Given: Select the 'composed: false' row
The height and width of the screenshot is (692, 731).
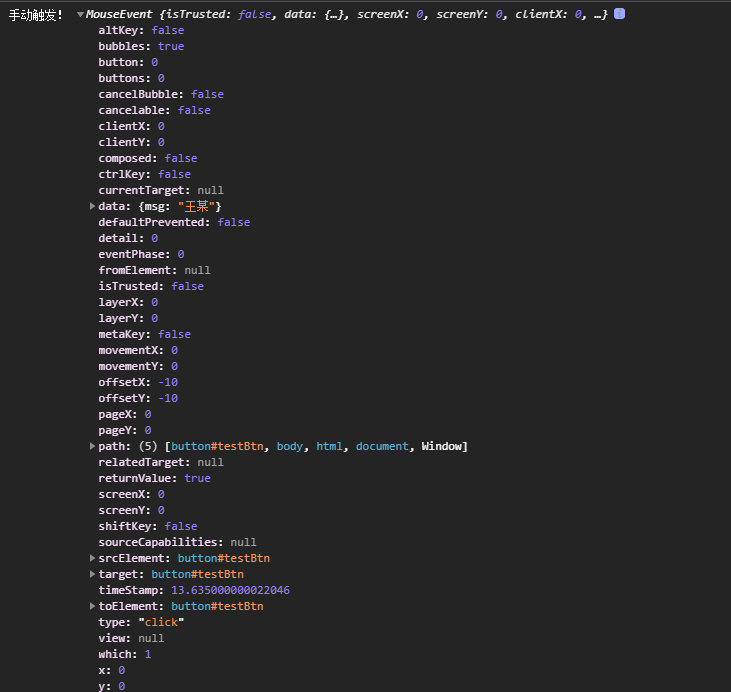Looking at the screenshot, I should [148, 158].
